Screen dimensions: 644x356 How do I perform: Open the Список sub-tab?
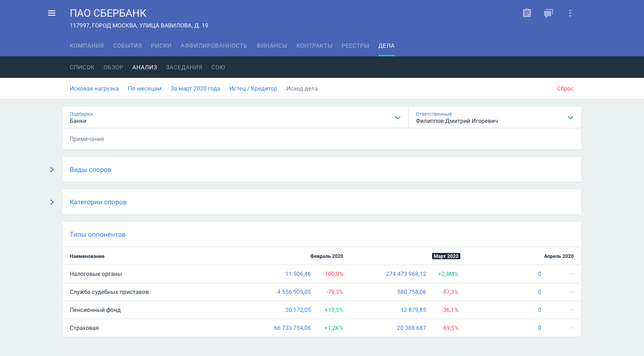point(82,67)
